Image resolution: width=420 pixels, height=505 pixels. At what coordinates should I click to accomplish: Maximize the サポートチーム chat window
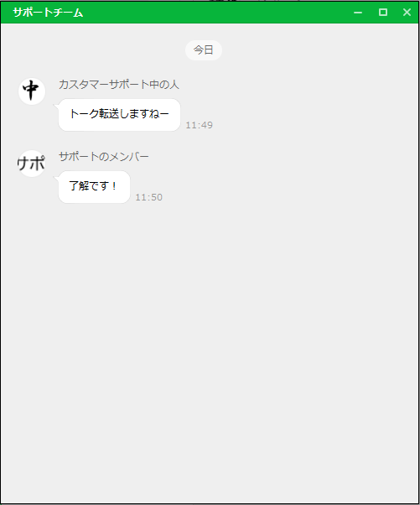382,13
